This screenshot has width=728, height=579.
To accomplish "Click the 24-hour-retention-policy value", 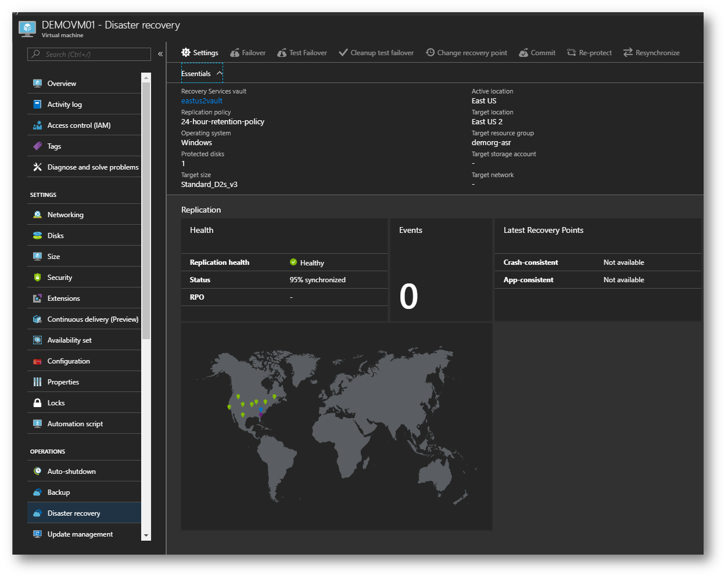I will (223, 121).
